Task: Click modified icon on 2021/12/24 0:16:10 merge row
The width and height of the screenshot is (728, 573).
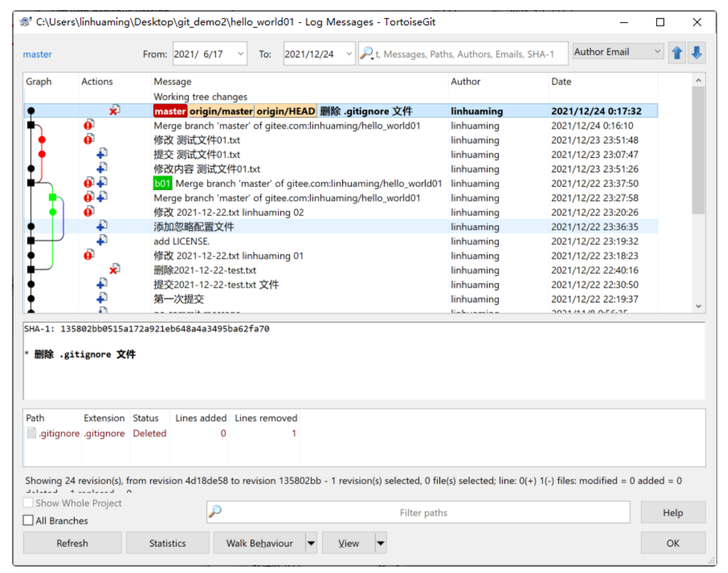Action: (x=88, y=125)
